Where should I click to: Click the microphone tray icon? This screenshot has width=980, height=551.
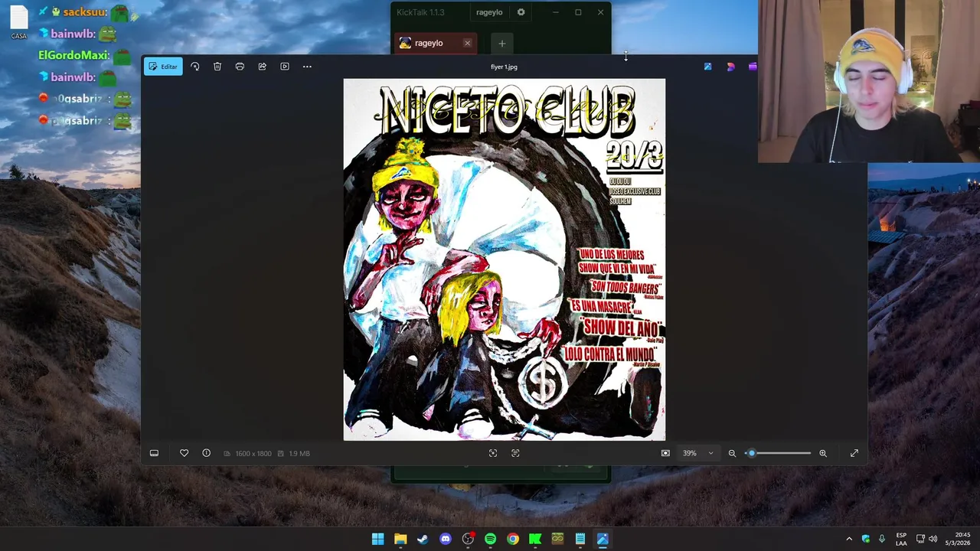882,539
